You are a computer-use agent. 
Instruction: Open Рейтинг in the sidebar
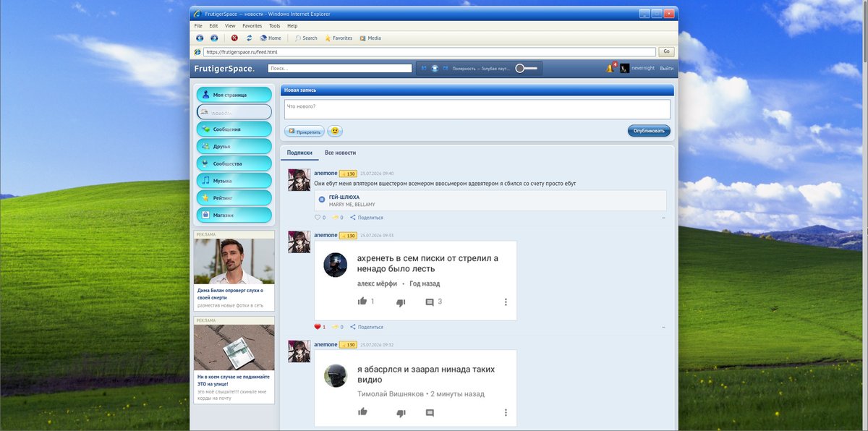pyautogui.click(x=234, y=197)
